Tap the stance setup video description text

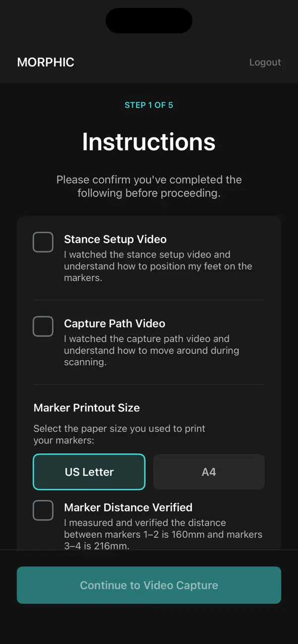point(159,266)
